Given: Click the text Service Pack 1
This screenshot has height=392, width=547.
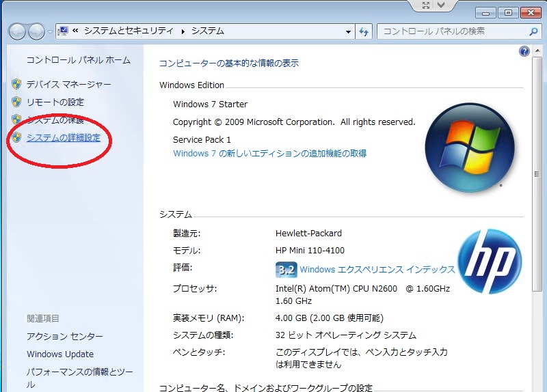Looking at the screenshot, I should [x=202, y=140].
